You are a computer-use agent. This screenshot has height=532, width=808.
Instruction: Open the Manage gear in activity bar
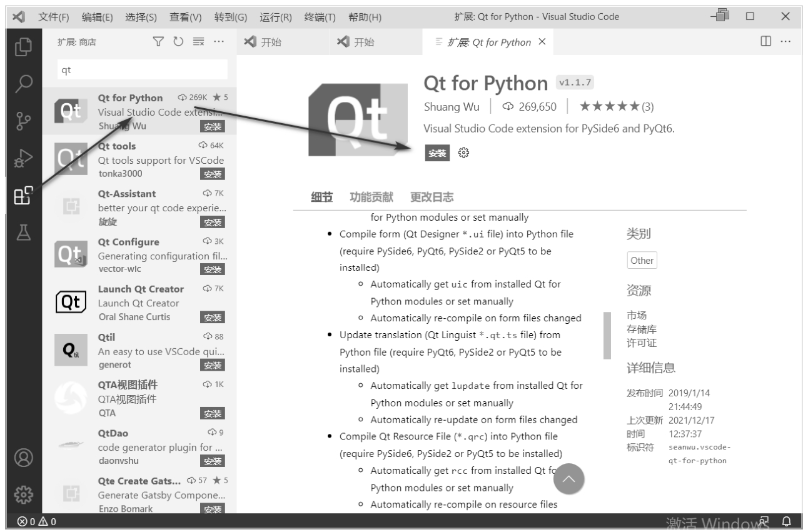pos(24,496)
